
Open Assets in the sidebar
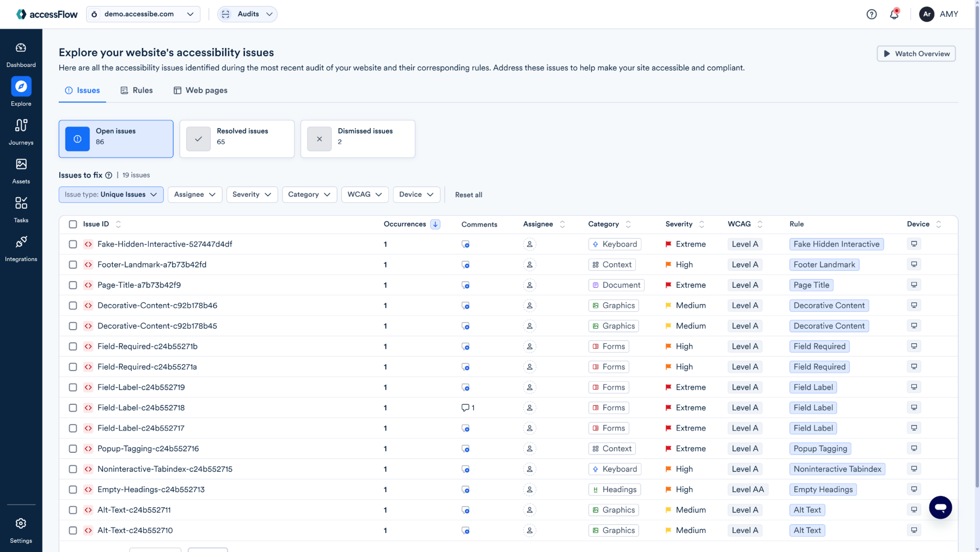pos(21,171)
